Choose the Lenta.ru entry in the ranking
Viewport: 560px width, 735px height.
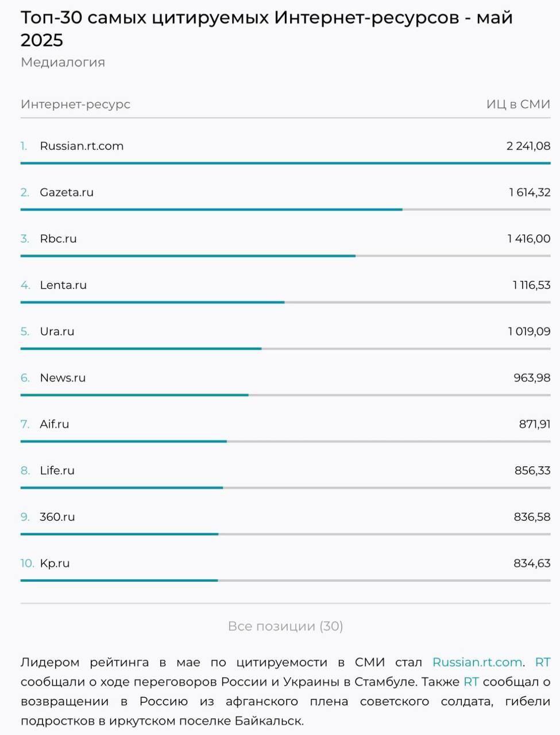coord(63,285)
